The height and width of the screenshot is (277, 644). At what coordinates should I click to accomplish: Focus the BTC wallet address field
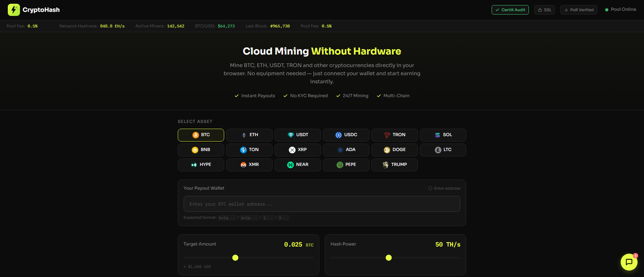(x=322, y=204)
